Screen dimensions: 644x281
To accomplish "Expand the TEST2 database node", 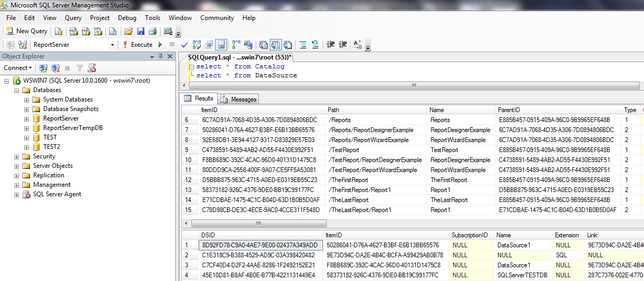I will pyautogui.click(x=26, y=147).
